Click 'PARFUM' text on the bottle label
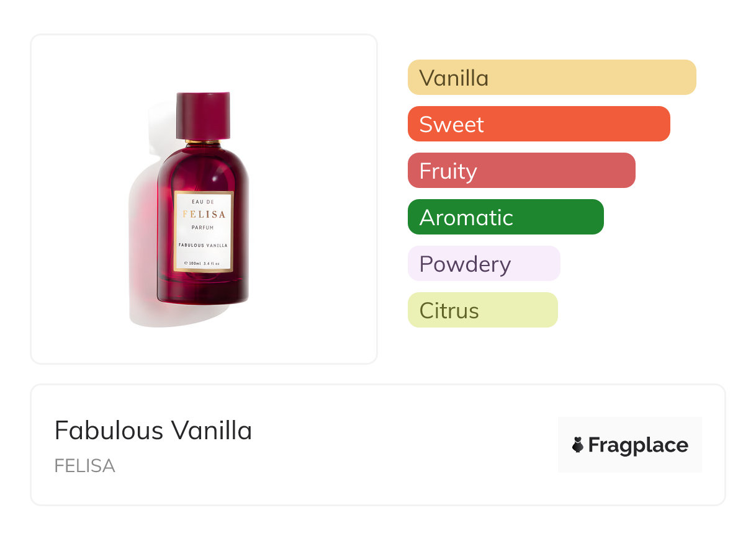The image size is (756, 536). coord(204,228)
